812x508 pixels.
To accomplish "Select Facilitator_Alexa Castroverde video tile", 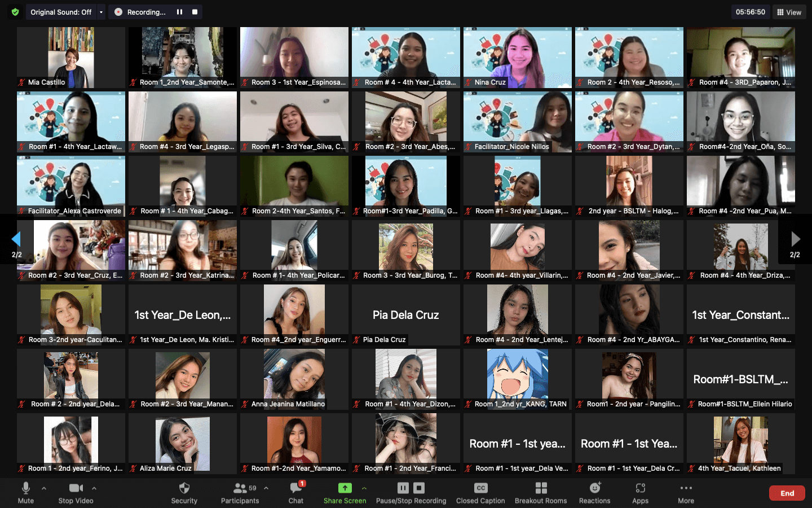I will pyautogui.click(x=71, y=186).
